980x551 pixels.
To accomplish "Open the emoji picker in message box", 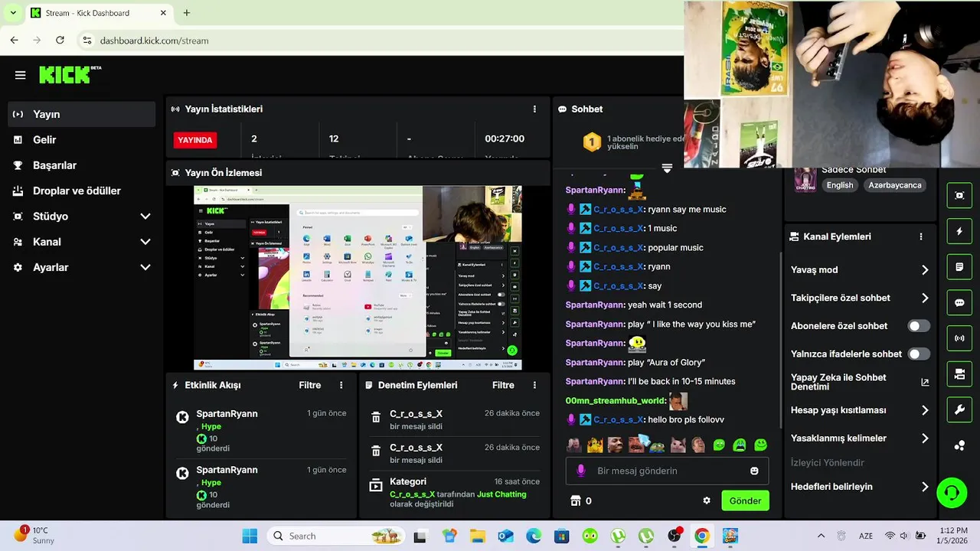I will [x=754, y=471].
